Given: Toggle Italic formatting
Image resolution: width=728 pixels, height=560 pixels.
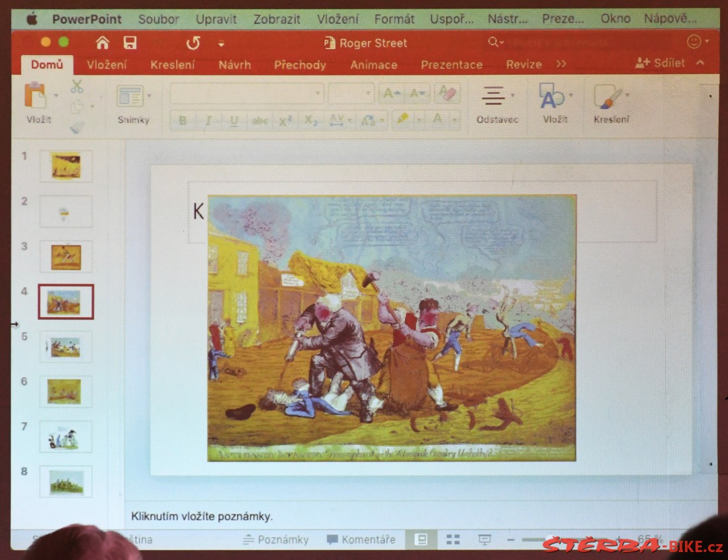Looking at the screenshot, I should click(208, 120).
